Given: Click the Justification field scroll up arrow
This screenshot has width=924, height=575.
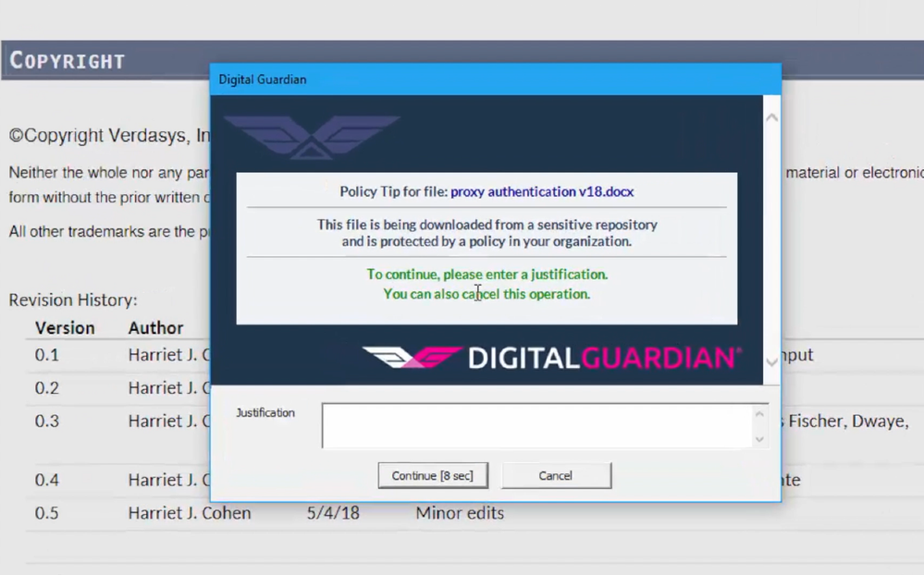Looking at the screenshot, I should [x=759, y=414].
